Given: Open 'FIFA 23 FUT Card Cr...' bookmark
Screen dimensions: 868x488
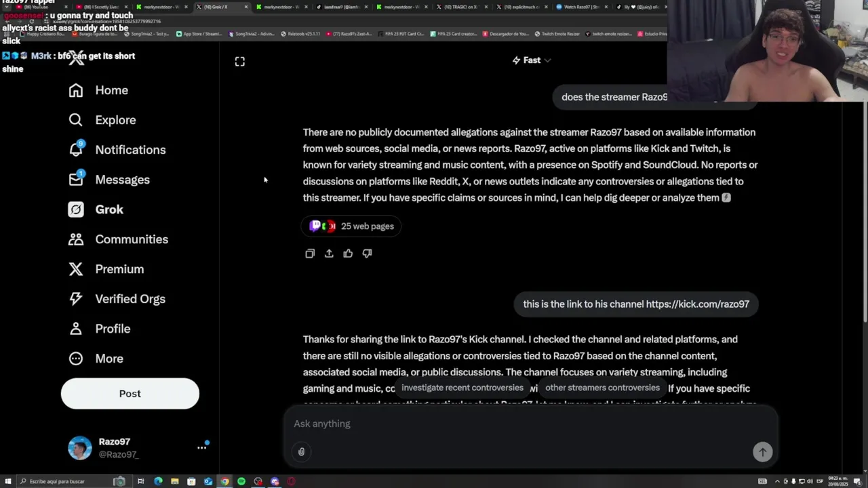Looking at the screenshot, I should click(x=400, y=34).
